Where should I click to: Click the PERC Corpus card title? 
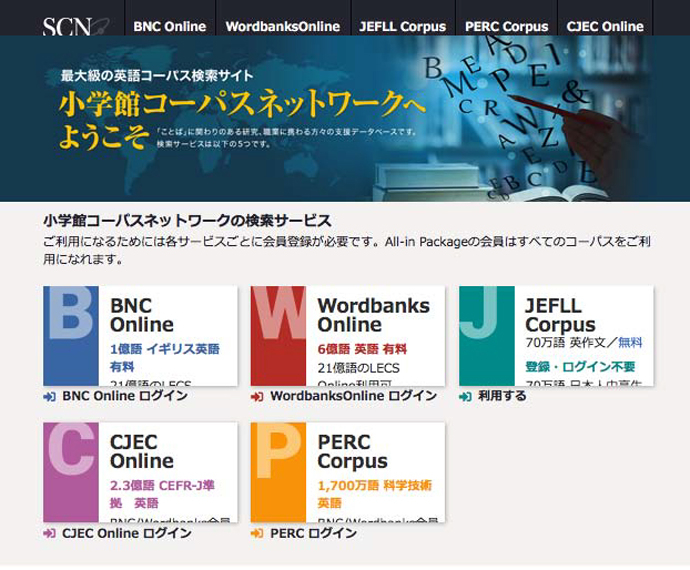(352, 452)
